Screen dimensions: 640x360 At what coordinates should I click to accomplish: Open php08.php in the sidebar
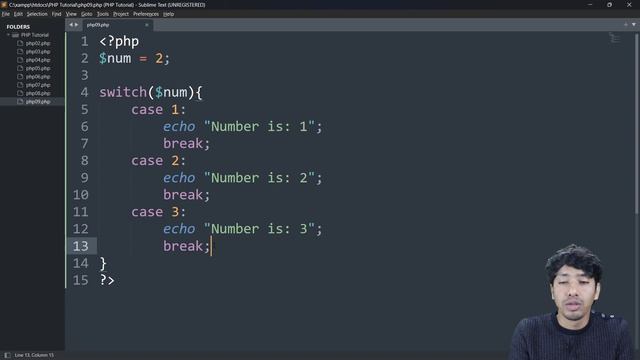pos(38,93)
